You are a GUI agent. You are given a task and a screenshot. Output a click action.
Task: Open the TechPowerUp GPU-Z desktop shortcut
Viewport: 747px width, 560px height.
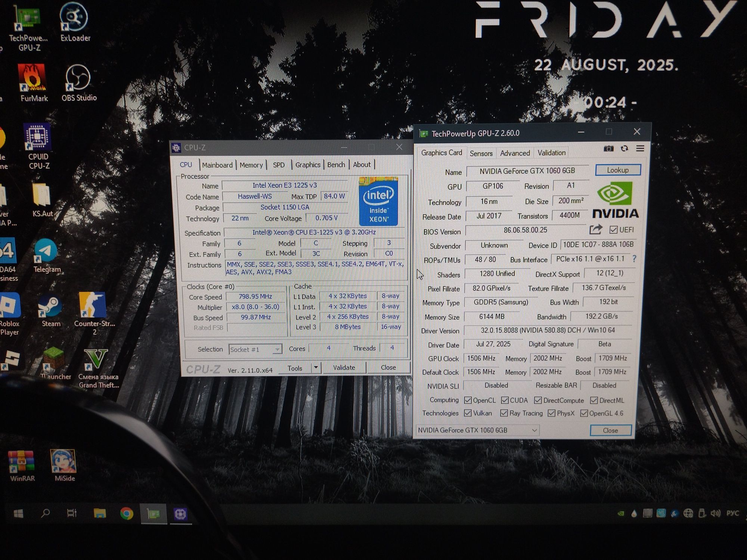pos(29,28)
